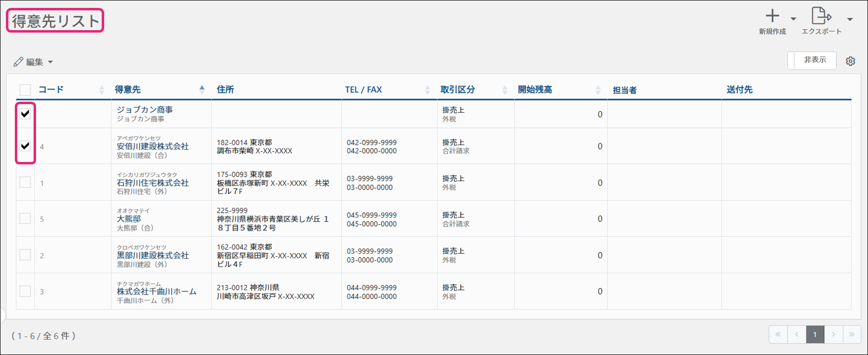The image size is (868, 355).
Task: Go to page 1 in pagination
Action: tap(815, 334)
